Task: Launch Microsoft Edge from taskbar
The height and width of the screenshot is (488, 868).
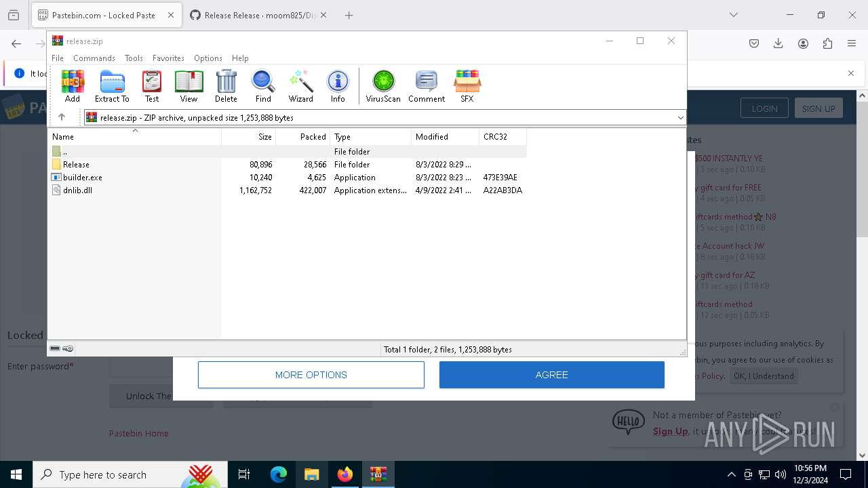Action: click(279, 474)
